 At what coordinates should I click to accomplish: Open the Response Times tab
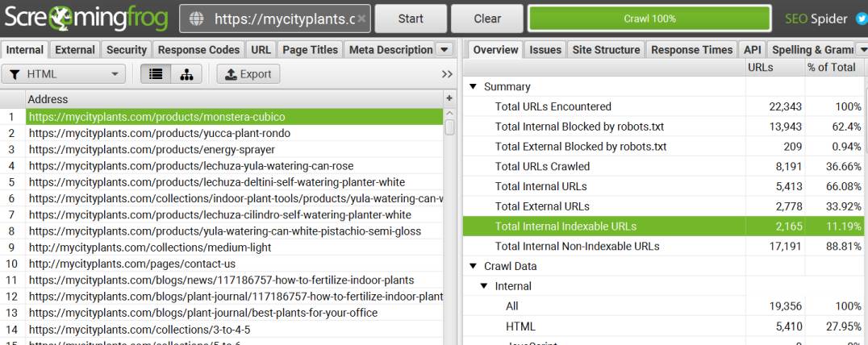pos(692,50)
